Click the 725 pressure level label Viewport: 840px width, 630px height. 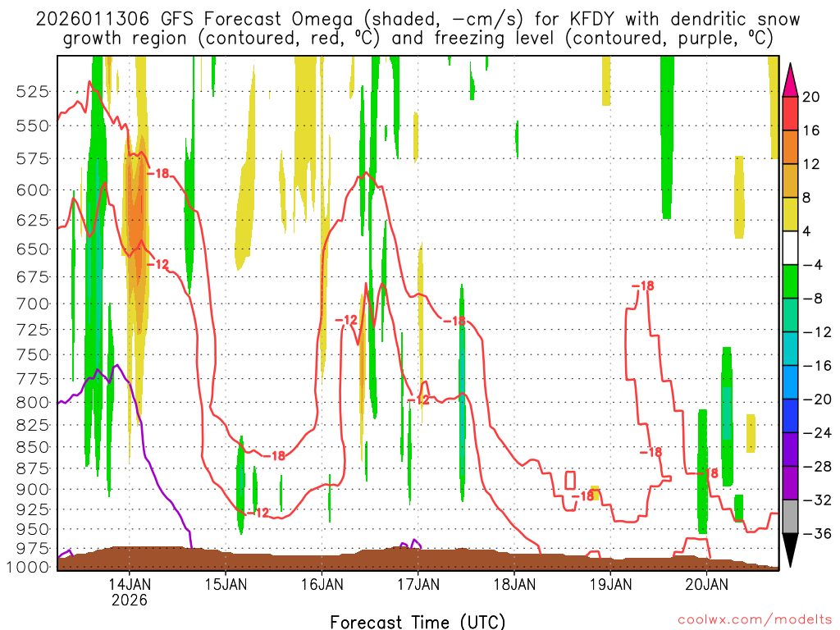pos(33,330)
